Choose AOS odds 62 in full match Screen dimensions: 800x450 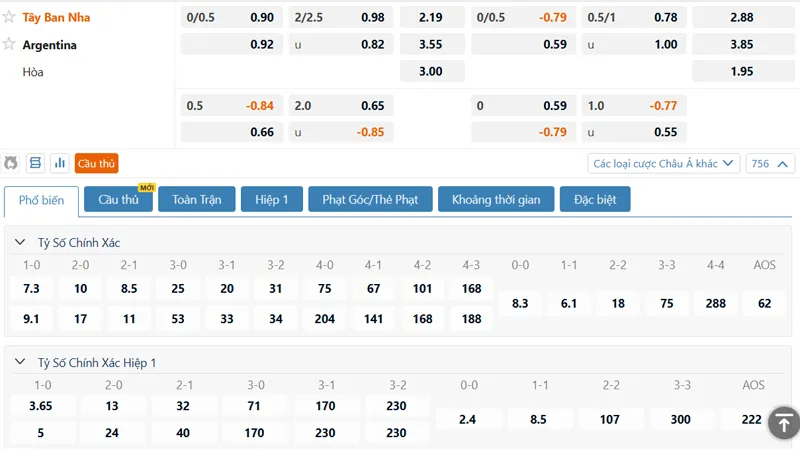(764, 304)
